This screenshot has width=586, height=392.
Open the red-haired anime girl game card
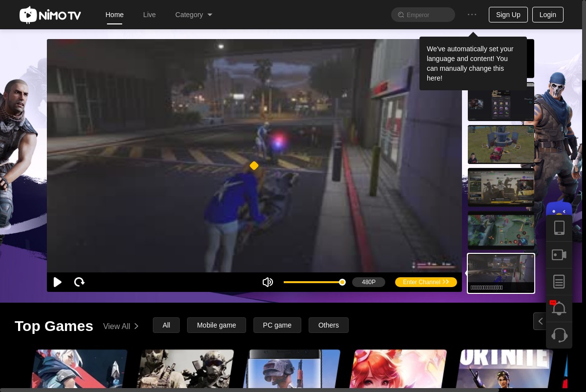(398, 370)
